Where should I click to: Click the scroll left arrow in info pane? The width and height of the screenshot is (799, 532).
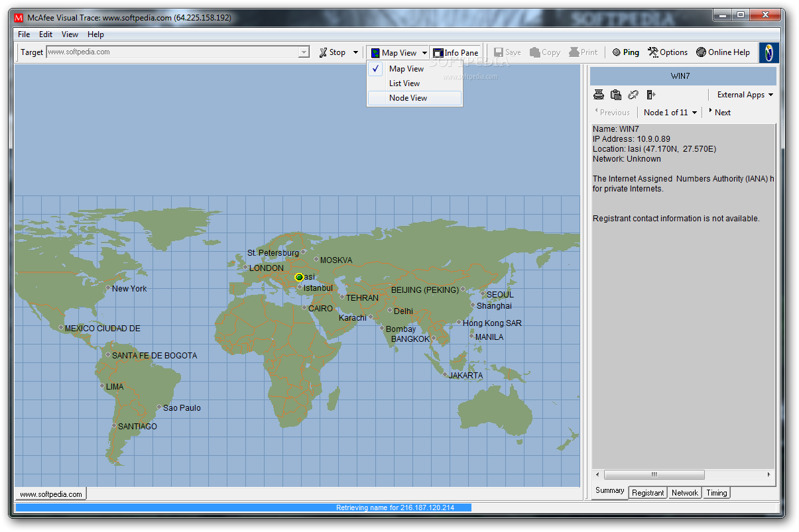(x=598, y=474)
